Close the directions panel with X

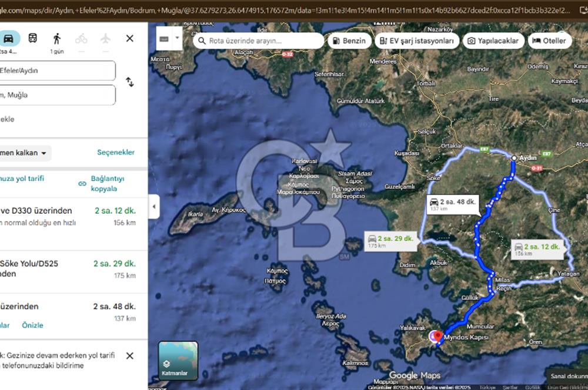[x=130, y=39]
